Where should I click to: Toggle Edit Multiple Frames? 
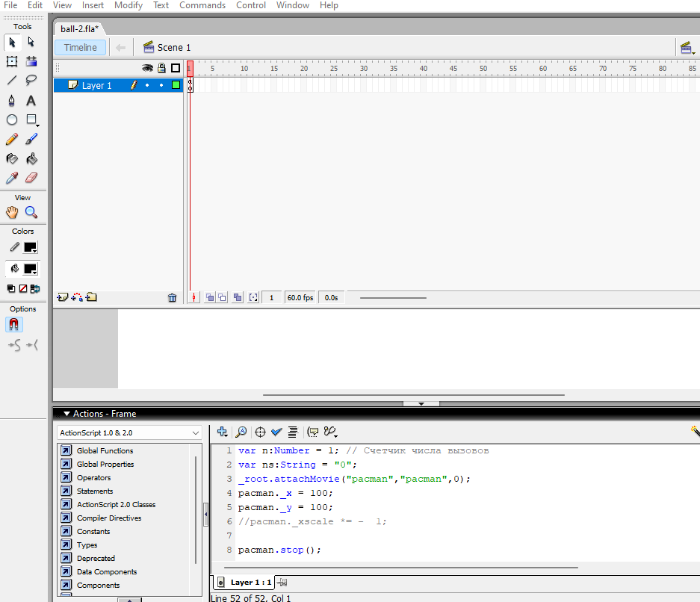tap(238, 298)
